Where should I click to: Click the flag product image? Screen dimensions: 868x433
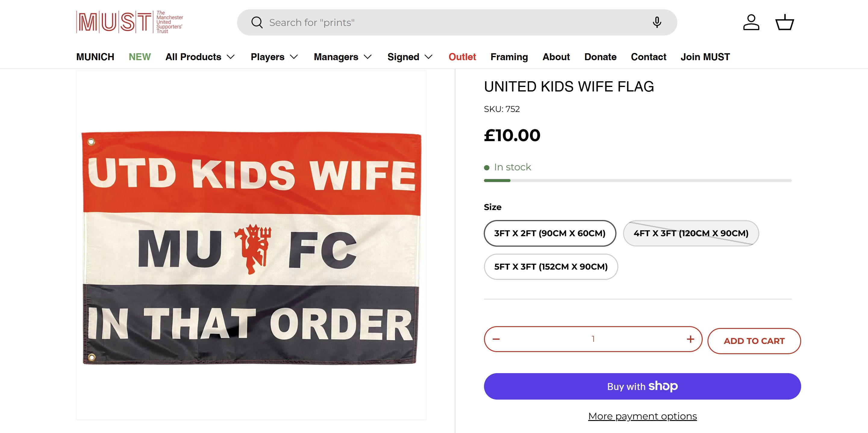(x=251, y=247)
